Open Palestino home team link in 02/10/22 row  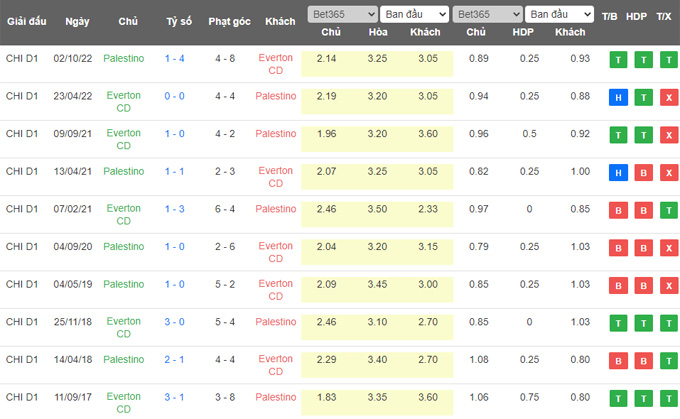click(124, 58)
